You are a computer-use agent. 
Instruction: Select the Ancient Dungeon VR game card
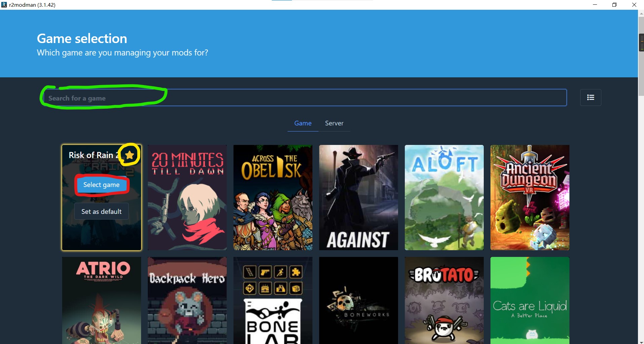click(530, 198)
